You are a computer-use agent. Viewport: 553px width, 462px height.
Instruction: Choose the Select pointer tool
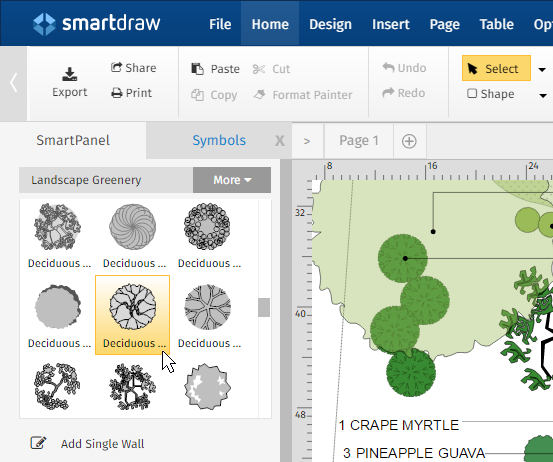(496, 68)
